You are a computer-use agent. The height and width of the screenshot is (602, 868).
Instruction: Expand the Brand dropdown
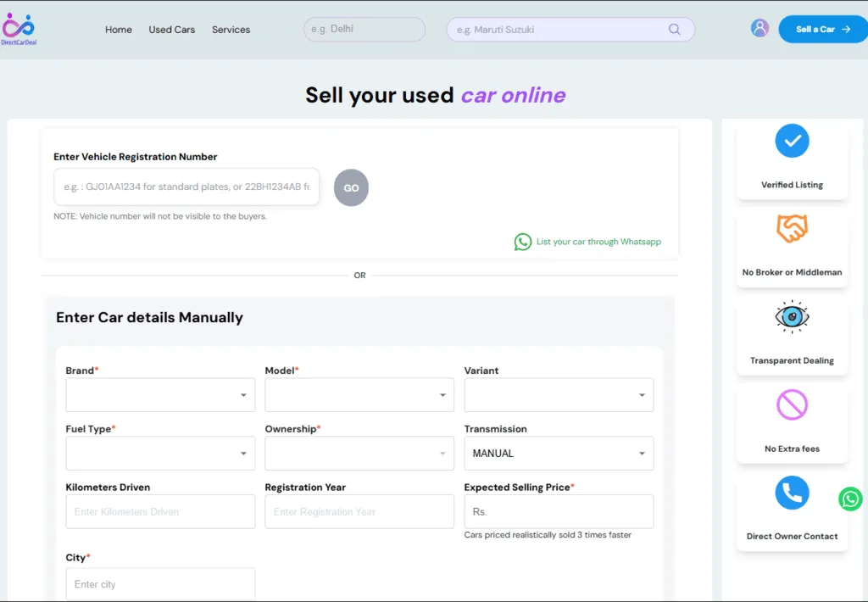[160, 395]
